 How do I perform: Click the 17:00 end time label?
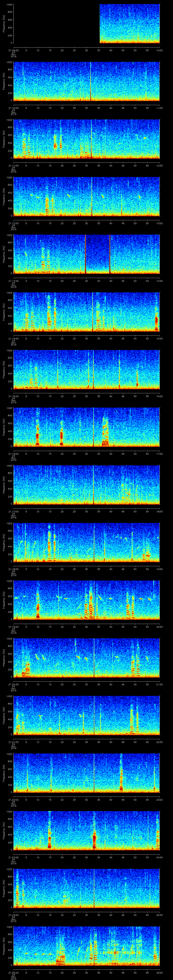(159, 454)
